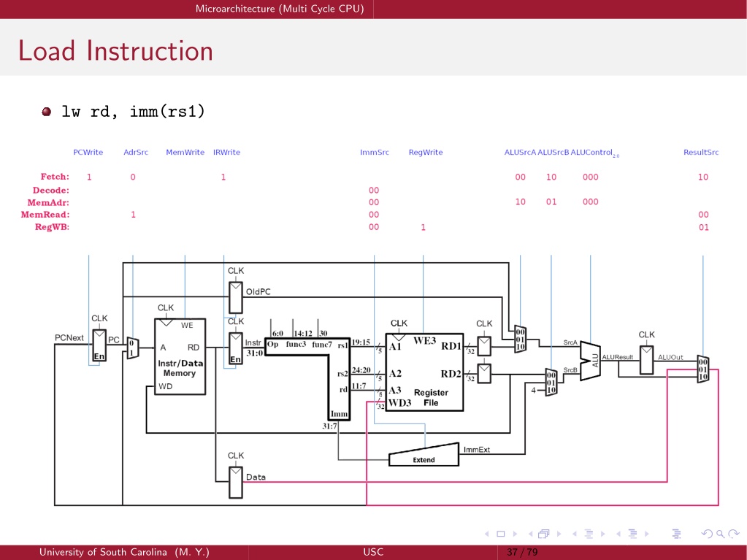Click the 37 / 79 page counter

522,553
